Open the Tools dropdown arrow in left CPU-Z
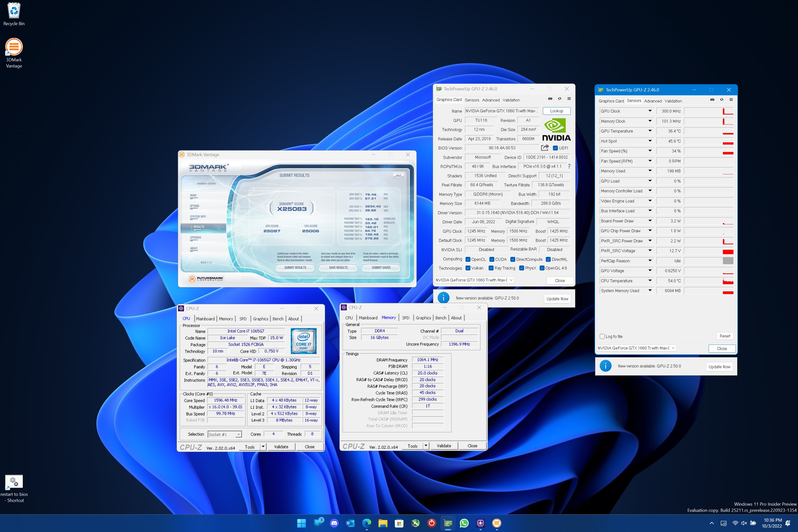This screenshot has width=798, height=532. click(x=263, y=447)
